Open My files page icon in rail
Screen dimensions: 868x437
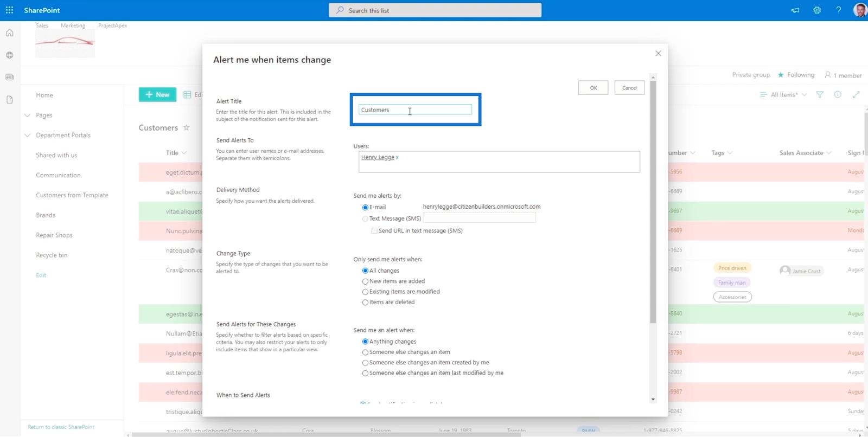(9, 100)
